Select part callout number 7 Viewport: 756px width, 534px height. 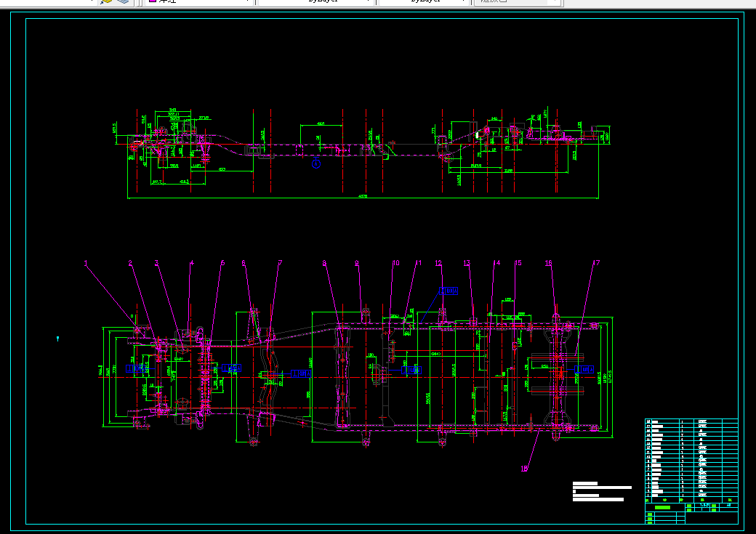pos(280,263)
